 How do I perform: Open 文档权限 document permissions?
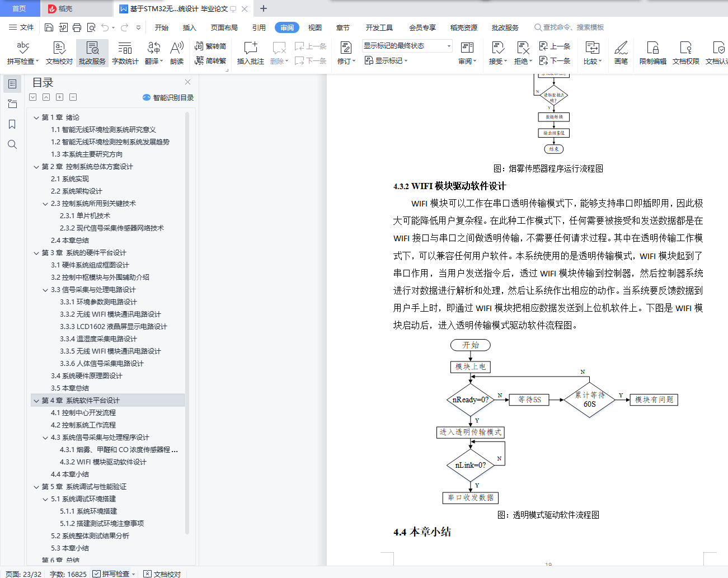coord(686,53)
